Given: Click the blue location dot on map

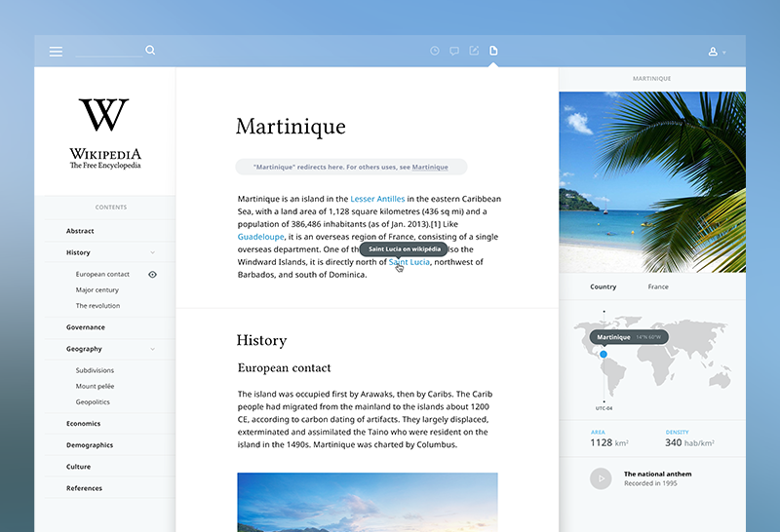Looking at the screenshot, I should coord(604,354).
